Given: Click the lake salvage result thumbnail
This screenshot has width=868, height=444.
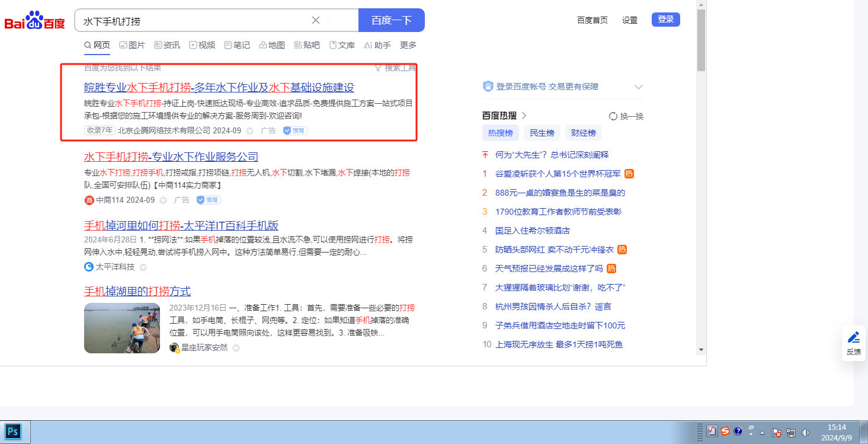Looking at the screenshot, I should point(122,328).
